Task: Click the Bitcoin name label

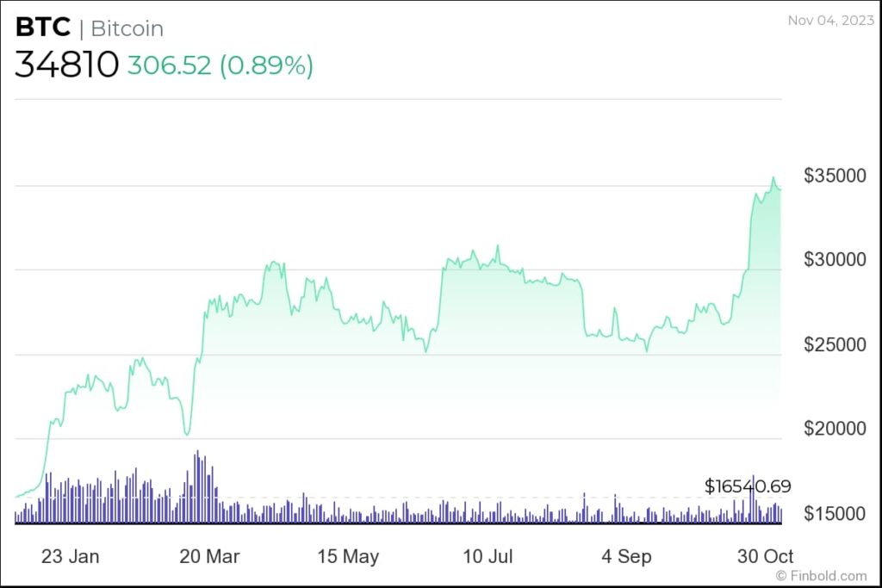Action: coord(127,28)
